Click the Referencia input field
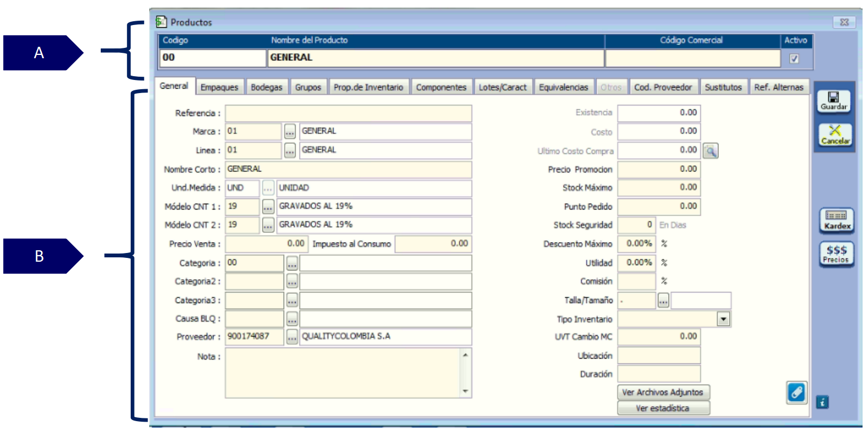Image resolution: width=868 pixels, height=432 pixels. 349,113
